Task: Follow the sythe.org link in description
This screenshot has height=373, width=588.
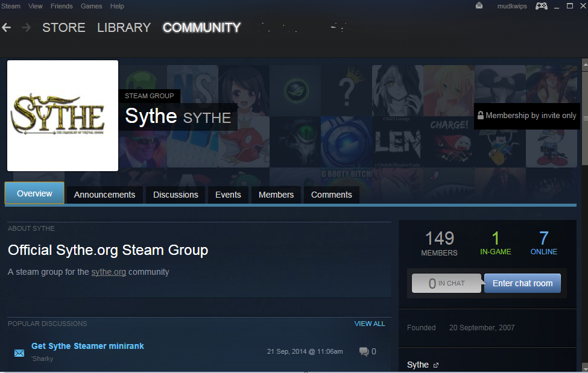Action: point(109,272)
